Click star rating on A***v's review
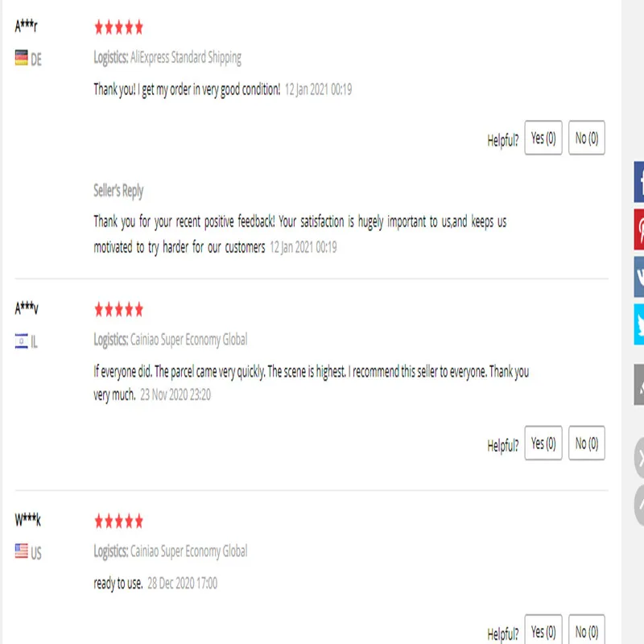Image resolution: width=644 pixels, height=644 pixels. click(x=118, y=310)
